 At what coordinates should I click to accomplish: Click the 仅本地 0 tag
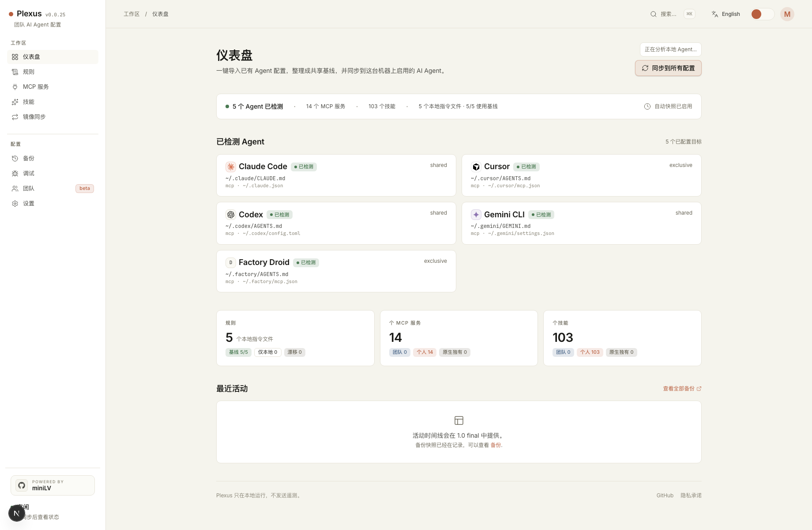point(267,352)
